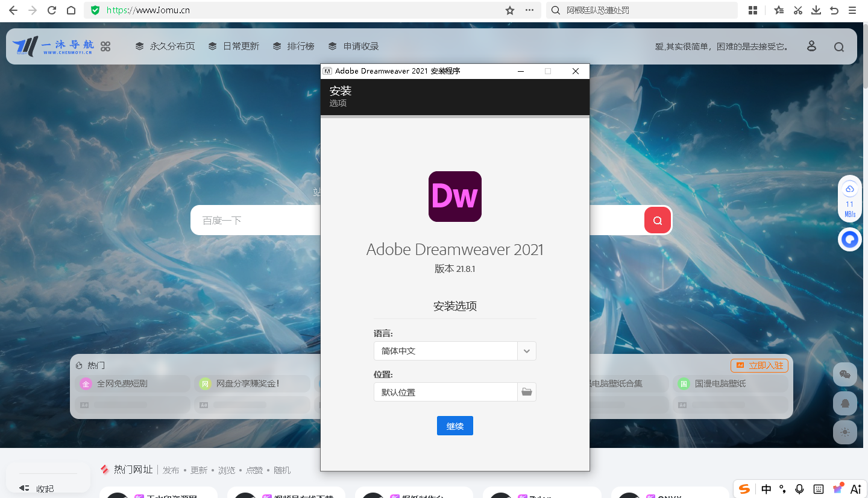Screen dimensions: 868x498
Task: Open the browser hamburger menu
Action: pos(852,10)
